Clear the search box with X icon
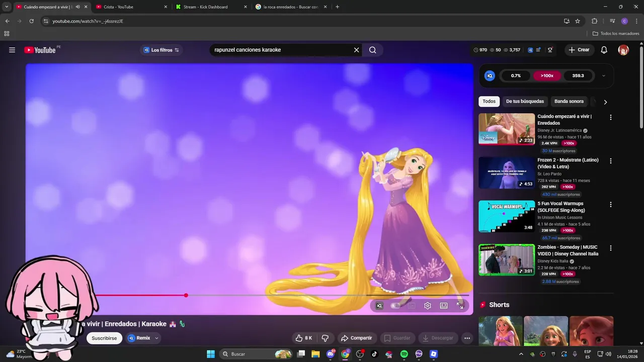Viewport: 644px width, 362px height. pos(356,50)
